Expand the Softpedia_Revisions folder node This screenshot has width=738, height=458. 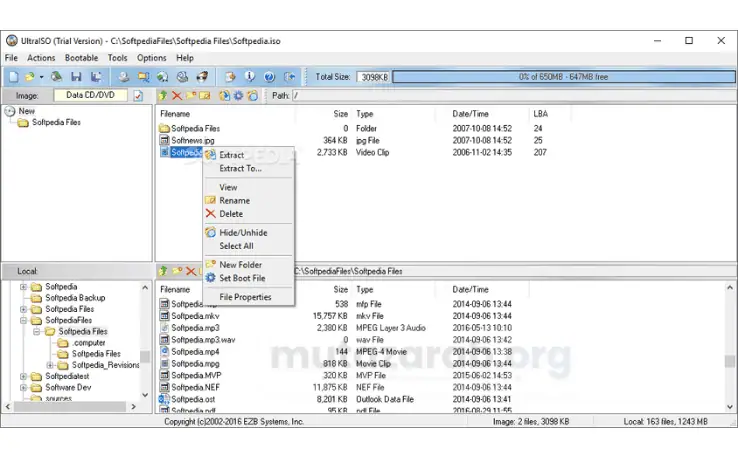[x=50, y=365]
